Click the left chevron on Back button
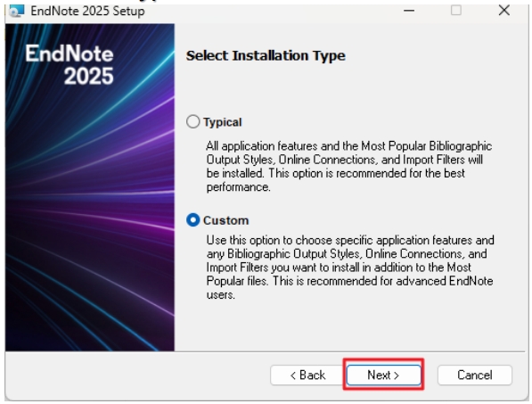The width and height of the screenshot is (532, 404). (x=293, y=375)
